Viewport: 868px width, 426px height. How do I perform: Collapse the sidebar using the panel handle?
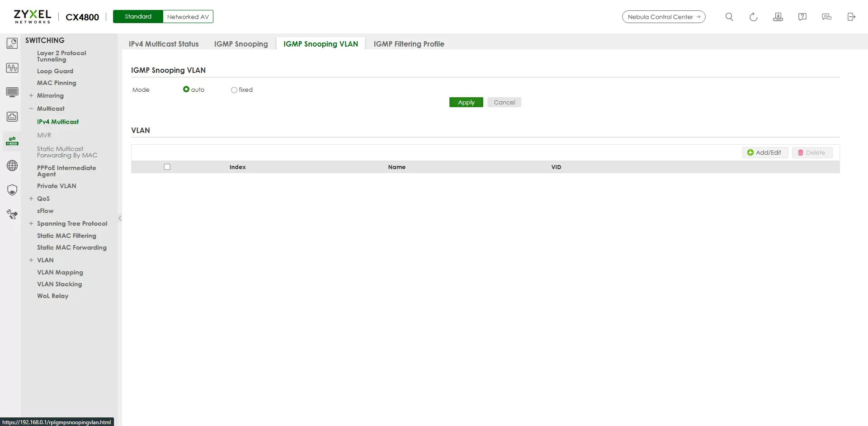pyautogui.click(x=120, y=218)
